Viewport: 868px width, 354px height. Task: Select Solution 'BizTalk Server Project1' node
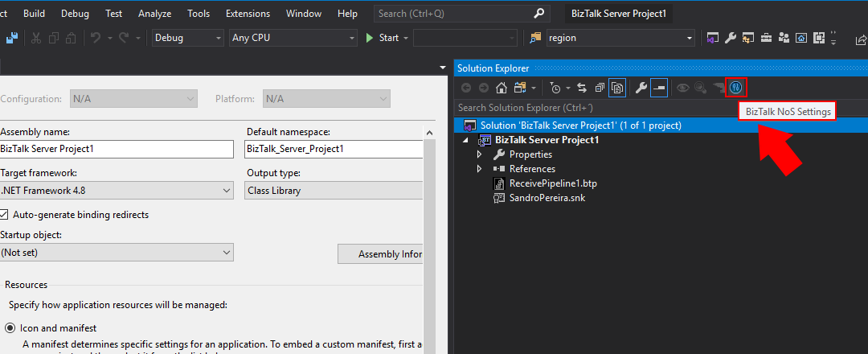661,126
